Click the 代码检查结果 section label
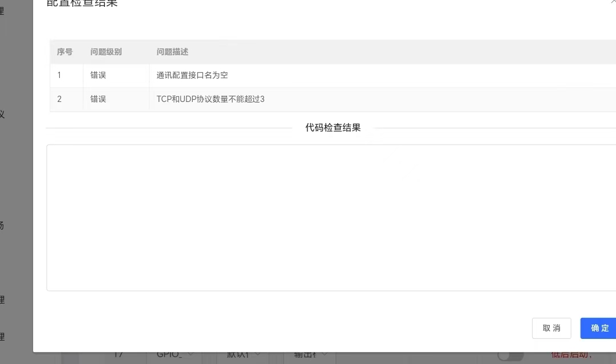Screen dimensions: 616x364 [x=333, y=127]
